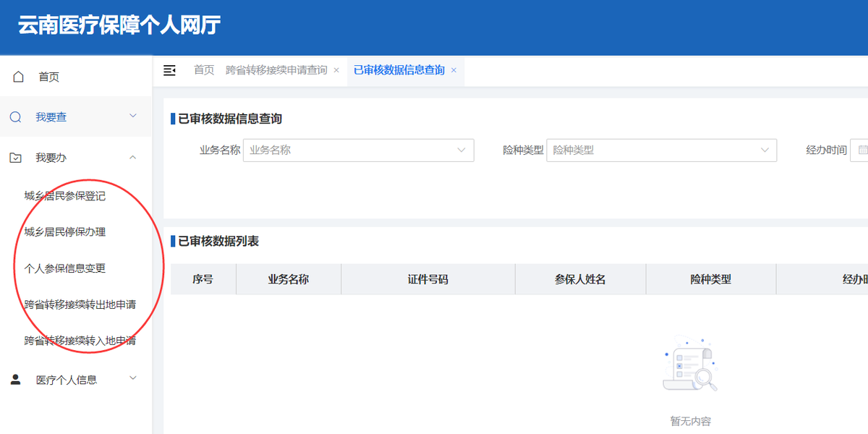Open the 险种类型 dropdown
The height and width of the screenshot is (434, 868).
(661, 150)
